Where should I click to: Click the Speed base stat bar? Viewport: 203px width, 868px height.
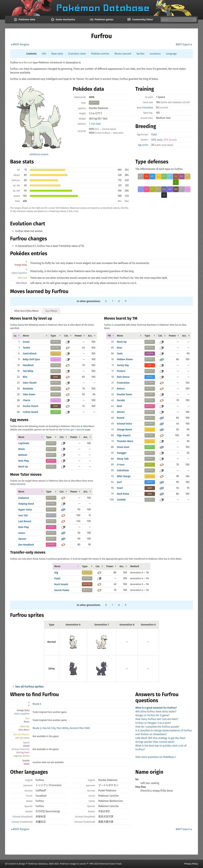(54, 196)
